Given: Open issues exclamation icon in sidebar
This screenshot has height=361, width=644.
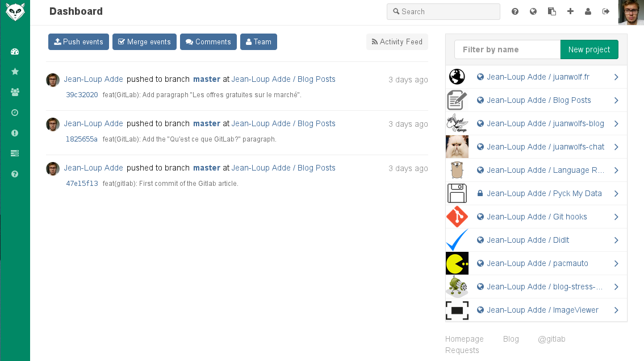Looking at the screenshot, I should 15,133.
